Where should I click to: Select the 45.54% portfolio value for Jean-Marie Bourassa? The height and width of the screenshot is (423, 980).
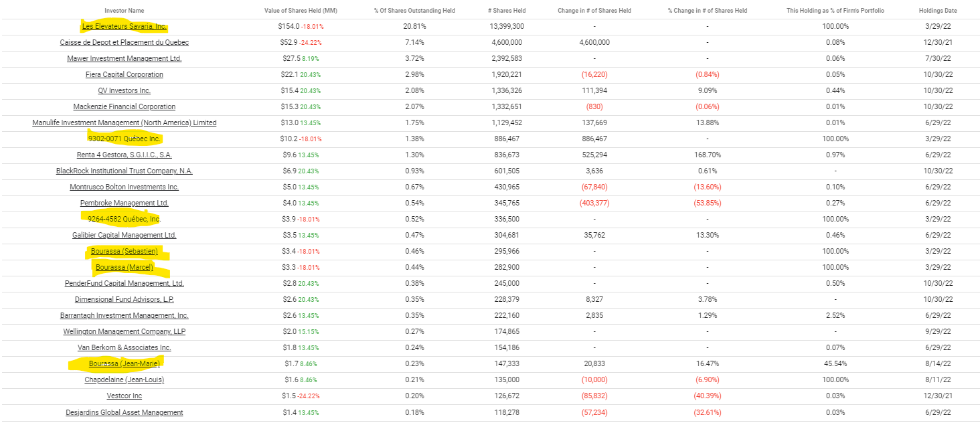(835, 363)
